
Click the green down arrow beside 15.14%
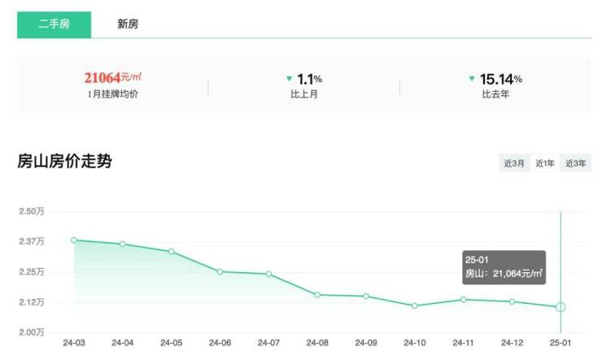[x=472, y=79]
